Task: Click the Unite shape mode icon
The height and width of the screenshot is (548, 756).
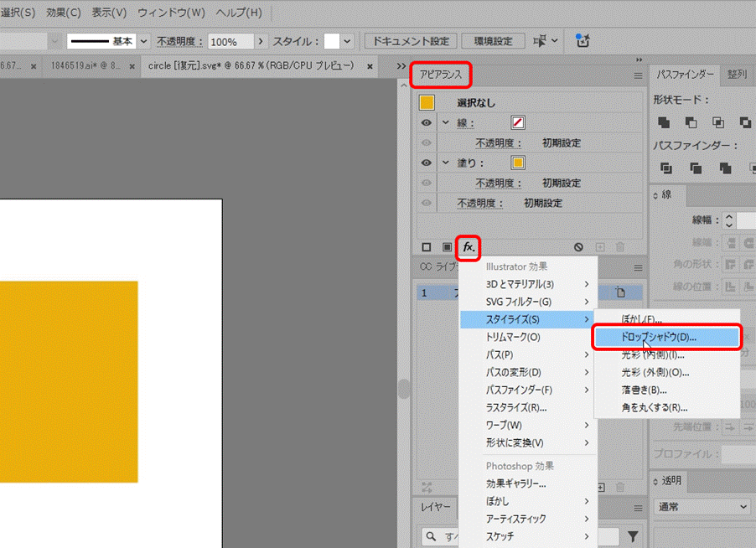Action: click(x=664, y=121)
